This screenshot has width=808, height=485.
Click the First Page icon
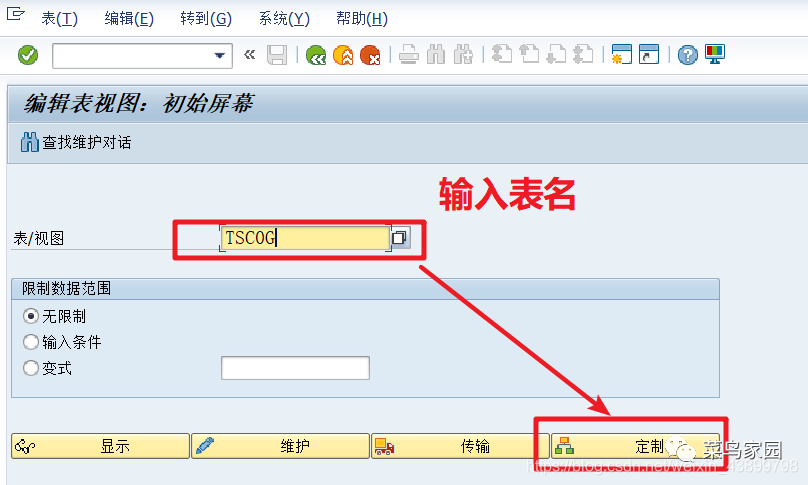tap(502, 55)
